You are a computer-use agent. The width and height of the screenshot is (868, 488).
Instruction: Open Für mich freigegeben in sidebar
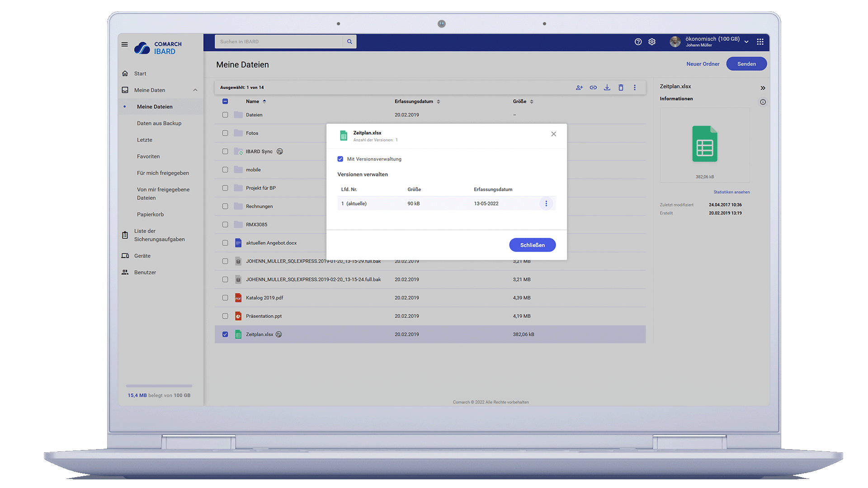tap(163, 173)
